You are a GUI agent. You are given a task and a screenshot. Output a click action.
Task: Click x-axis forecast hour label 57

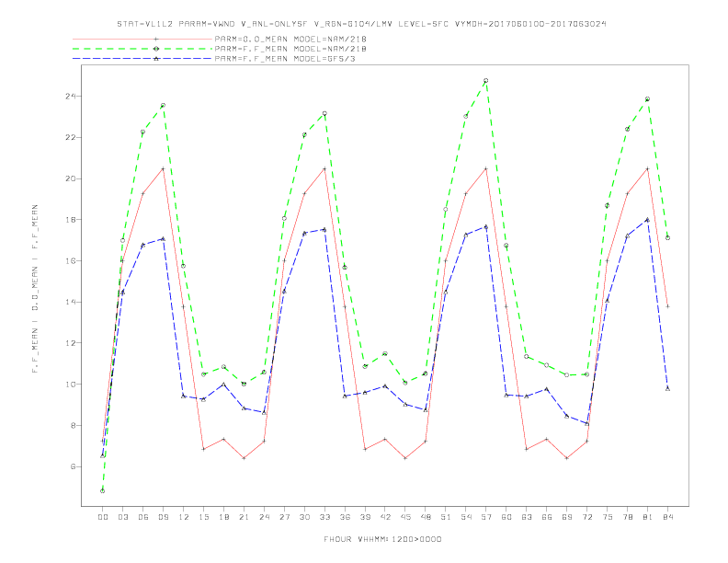[x=486, y=517]
